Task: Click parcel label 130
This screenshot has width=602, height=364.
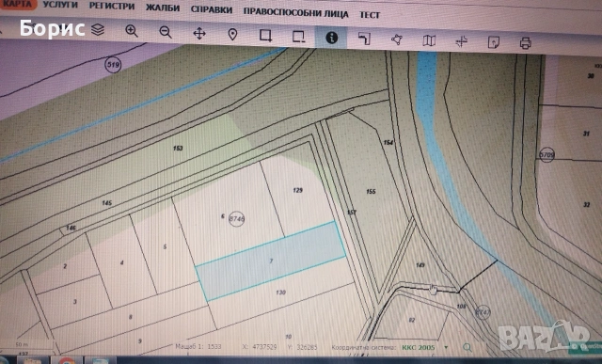Action: [280, 293]
